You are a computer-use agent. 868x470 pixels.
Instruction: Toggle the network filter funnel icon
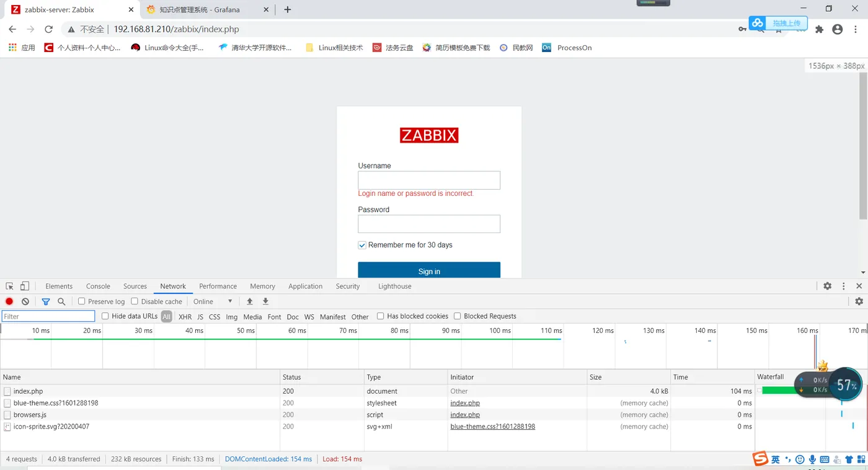point(45,301)
